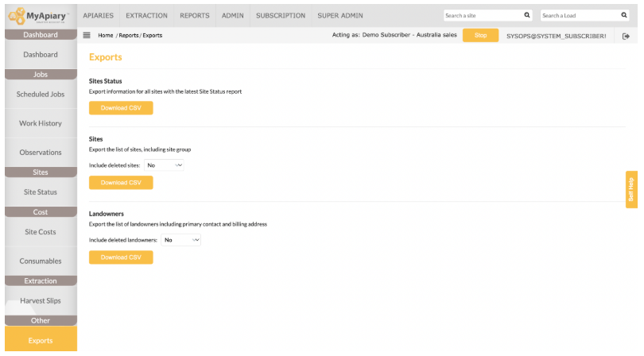This screenshot has width=644, height=356.
Task: Open the EXTRACTION menu
Action: [x=146, y=16]
